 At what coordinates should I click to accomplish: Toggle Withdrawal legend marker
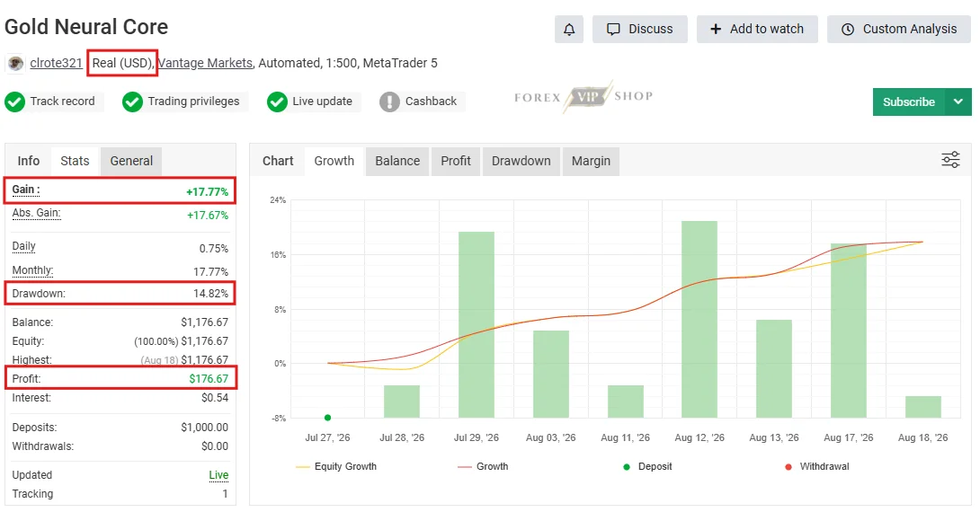tap(817, 466)
